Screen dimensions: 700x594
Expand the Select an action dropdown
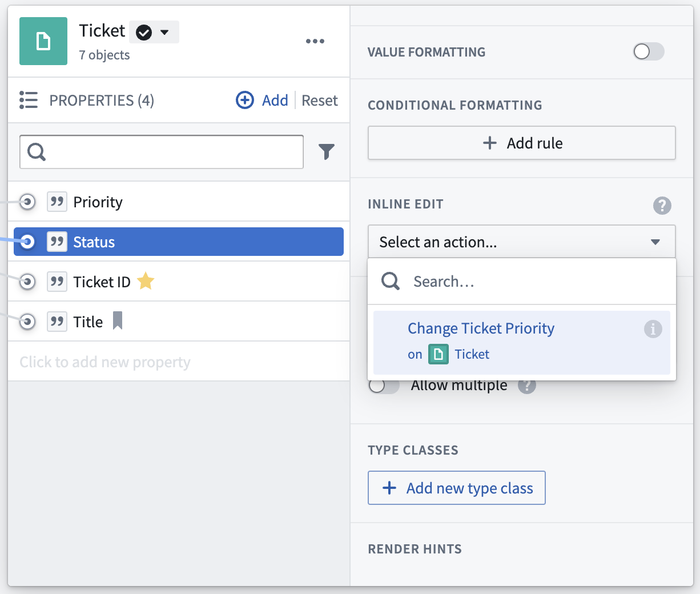(522, 242)
